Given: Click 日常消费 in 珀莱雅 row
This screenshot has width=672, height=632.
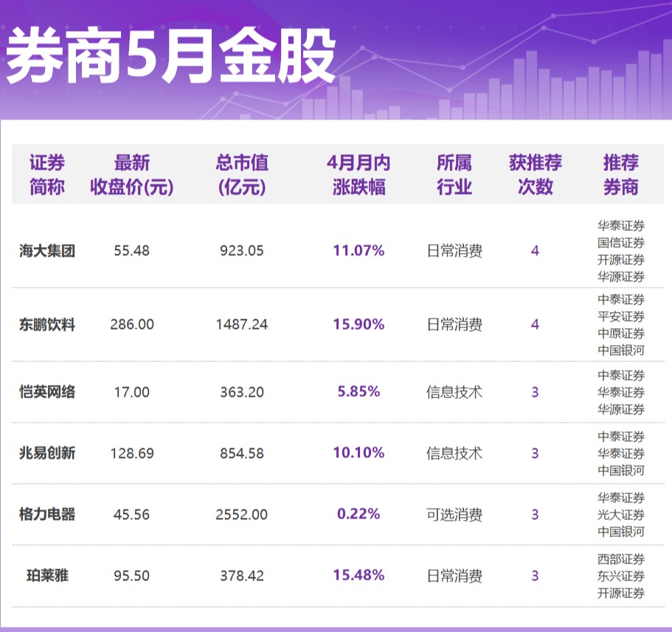Looking at the screenshot, I should 454,575.
